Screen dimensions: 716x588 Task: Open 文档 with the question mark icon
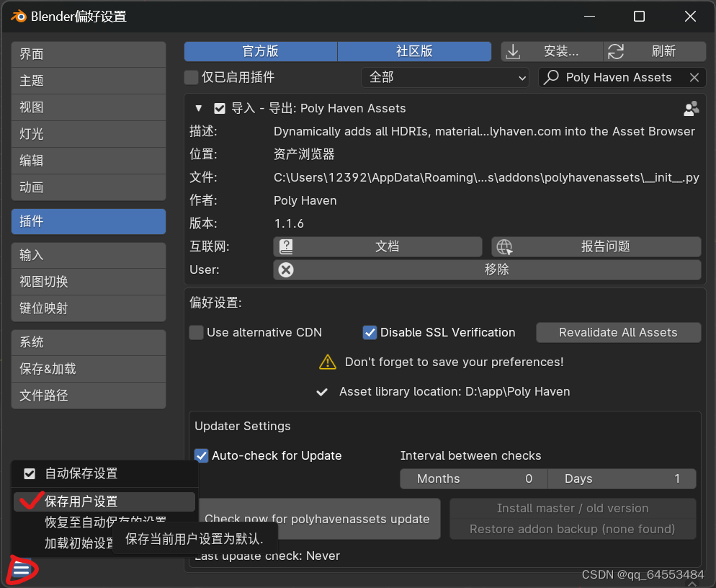coord(286,246)
